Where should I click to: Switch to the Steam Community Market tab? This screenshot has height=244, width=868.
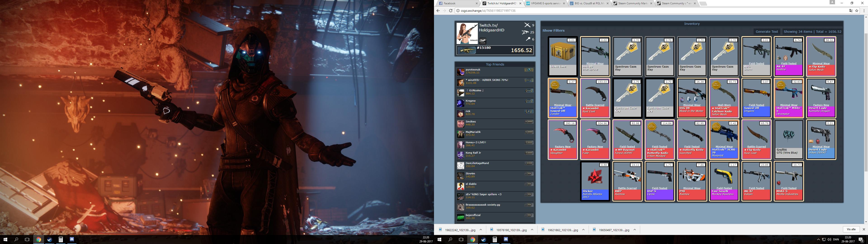(632, 3)
